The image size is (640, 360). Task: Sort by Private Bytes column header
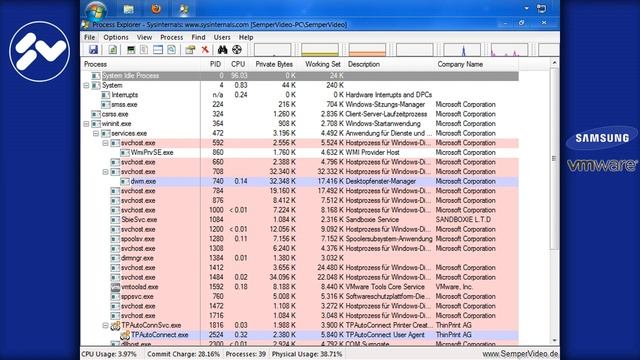click(x=274, y=64)
